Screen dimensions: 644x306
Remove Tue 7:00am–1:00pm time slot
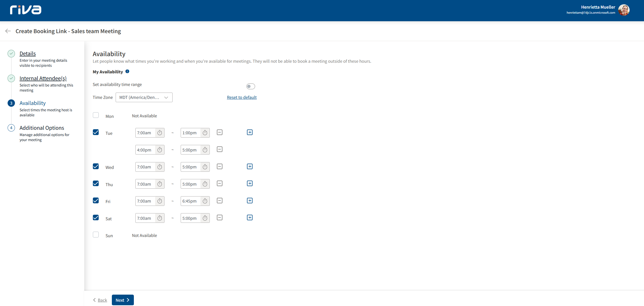[220, 132]
